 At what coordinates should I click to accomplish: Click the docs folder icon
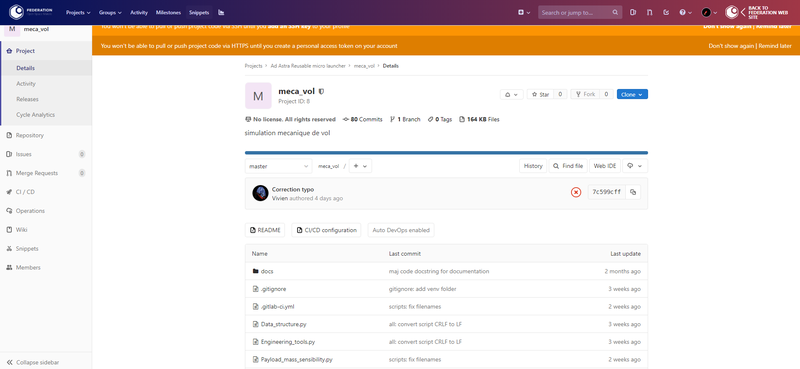256,271
